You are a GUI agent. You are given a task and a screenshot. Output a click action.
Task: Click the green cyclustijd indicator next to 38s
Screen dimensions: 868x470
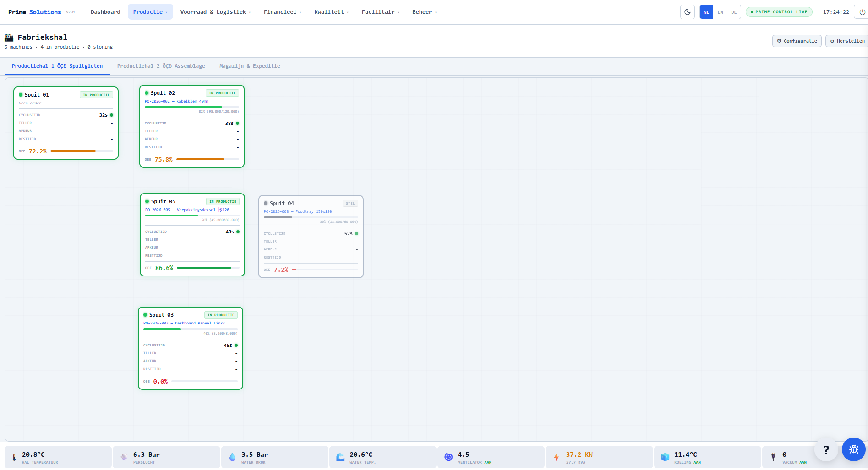(237, 124)
